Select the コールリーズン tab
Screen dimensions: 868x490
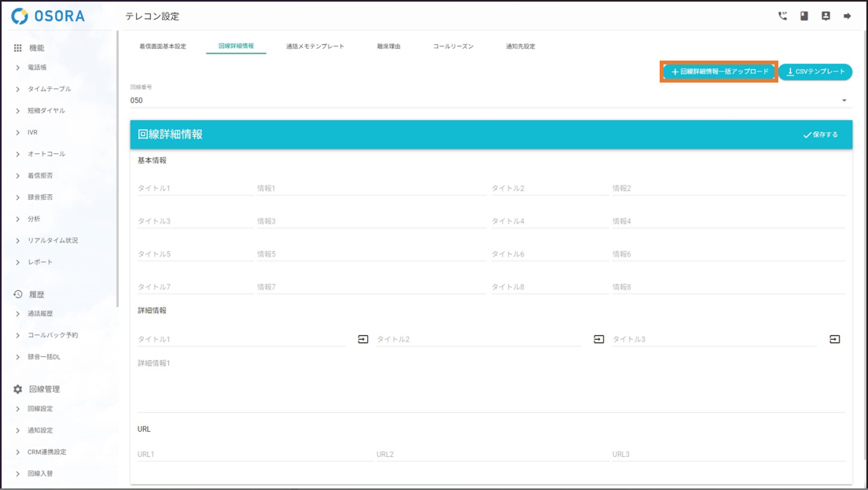click(x=453, y=46)
